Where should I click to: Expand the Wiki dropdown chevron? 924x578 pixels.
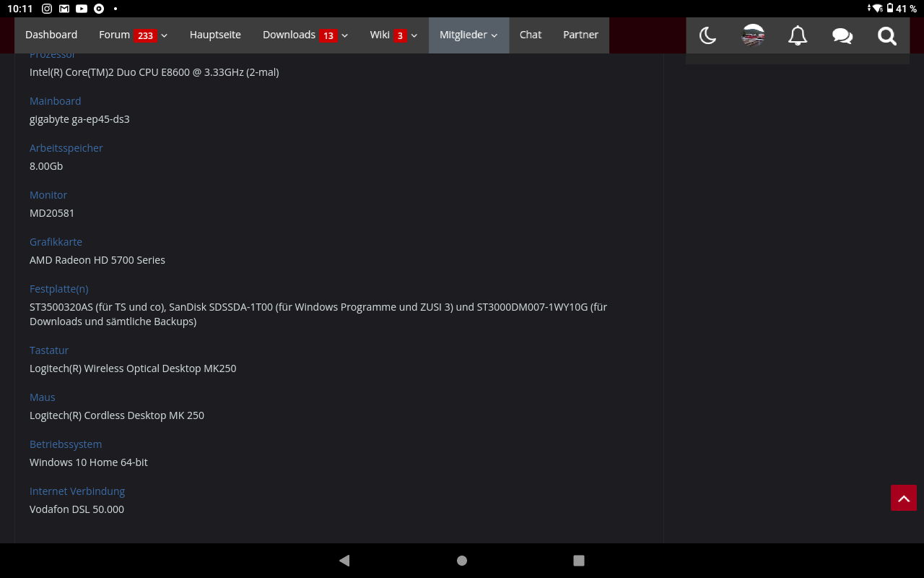coord(414,35)
